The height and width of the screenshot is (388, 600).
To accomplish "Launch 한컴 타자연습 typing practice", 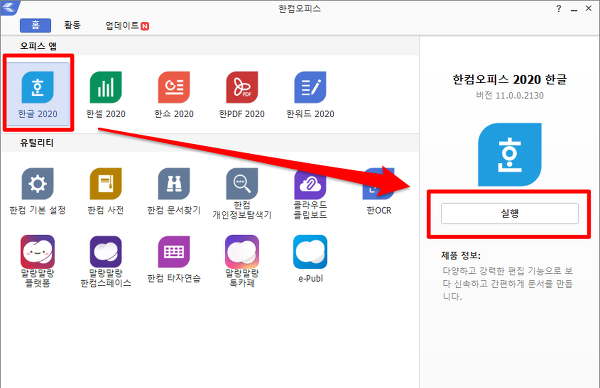I will [174, 252].
